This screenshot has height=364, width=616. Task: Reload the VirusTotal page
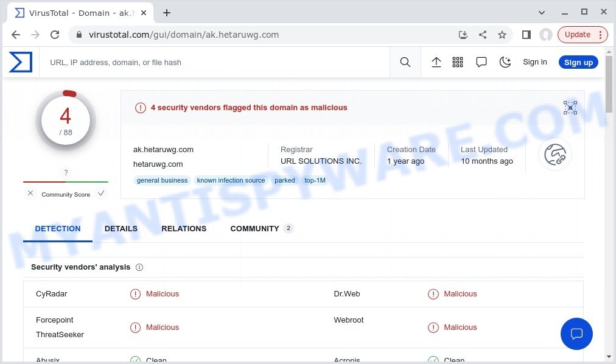pos(55,35)
